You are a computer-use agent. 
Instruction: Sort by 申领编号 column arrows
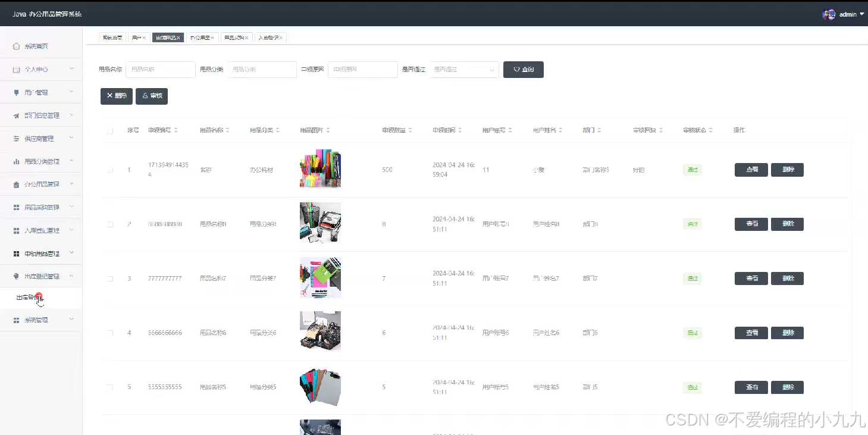176,130
